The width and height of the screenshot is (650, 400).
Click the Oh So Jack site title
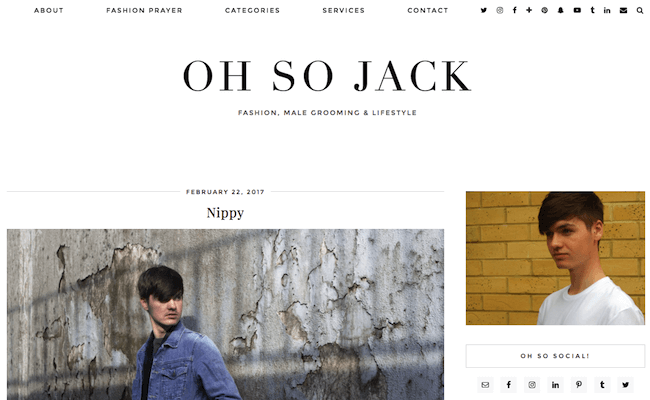[x=327, y=76]
